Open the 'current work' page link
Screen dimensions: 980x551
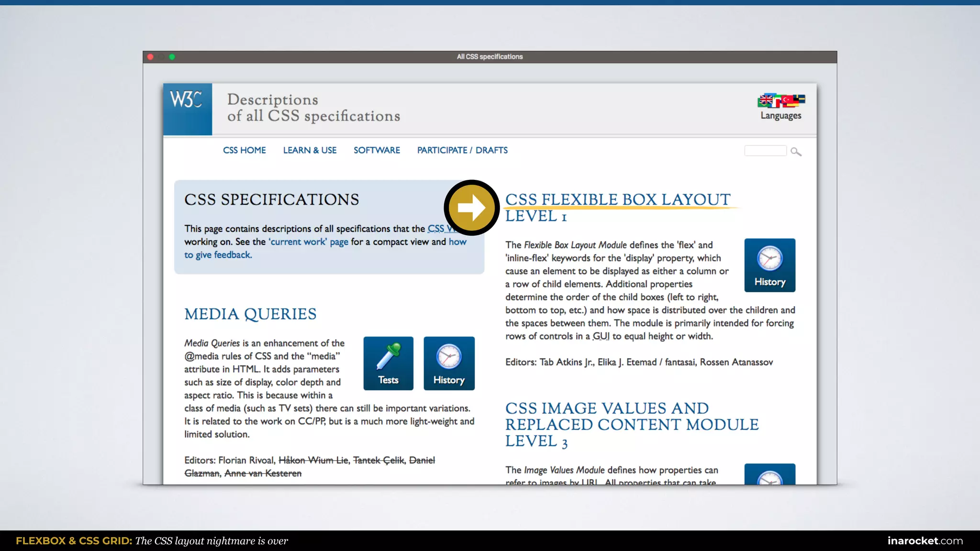(309, 242)
